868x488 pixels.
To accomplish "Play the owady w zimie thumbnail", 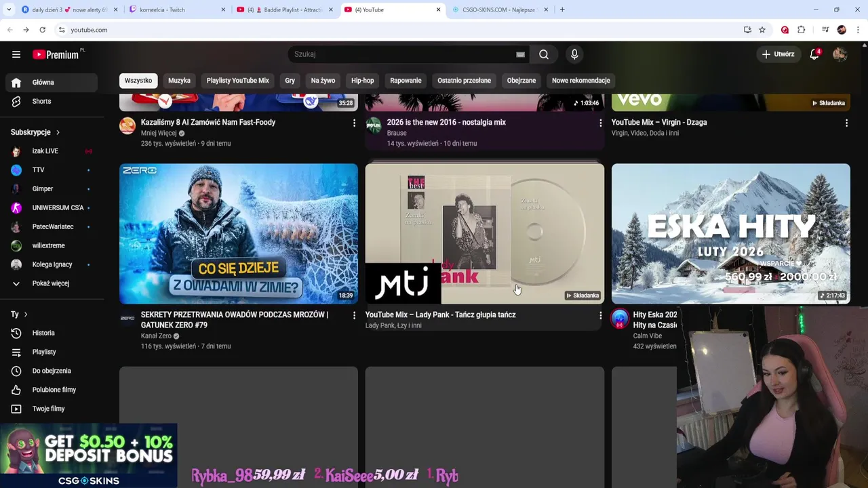I will (x=239, y=234).
